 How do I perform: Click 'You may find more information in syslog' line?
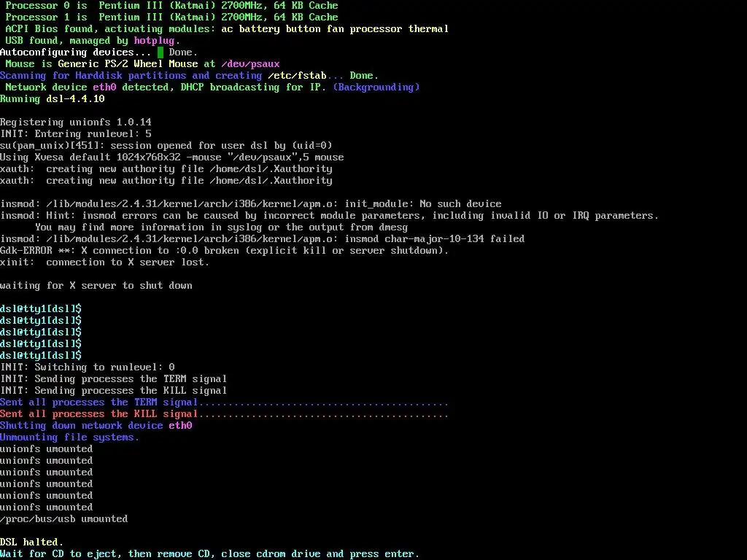click(221, 227)
